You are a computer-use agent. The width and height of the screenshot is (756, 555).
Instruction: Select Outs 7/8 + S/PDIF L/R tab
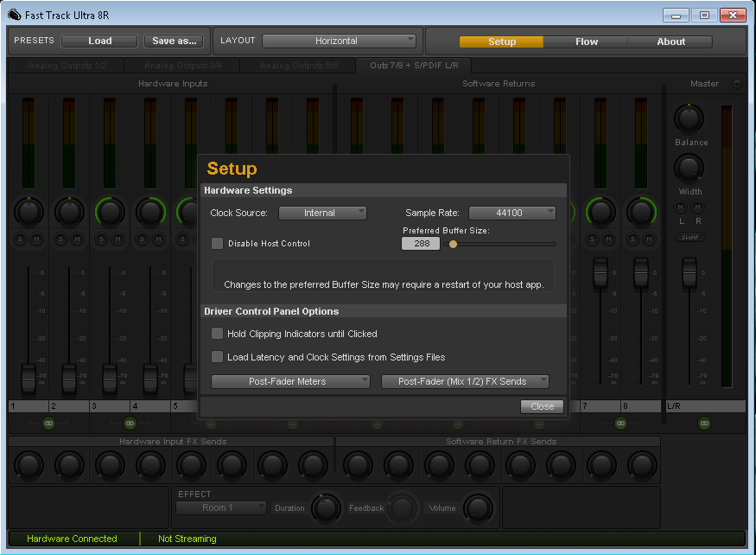[x=414, y=65]
